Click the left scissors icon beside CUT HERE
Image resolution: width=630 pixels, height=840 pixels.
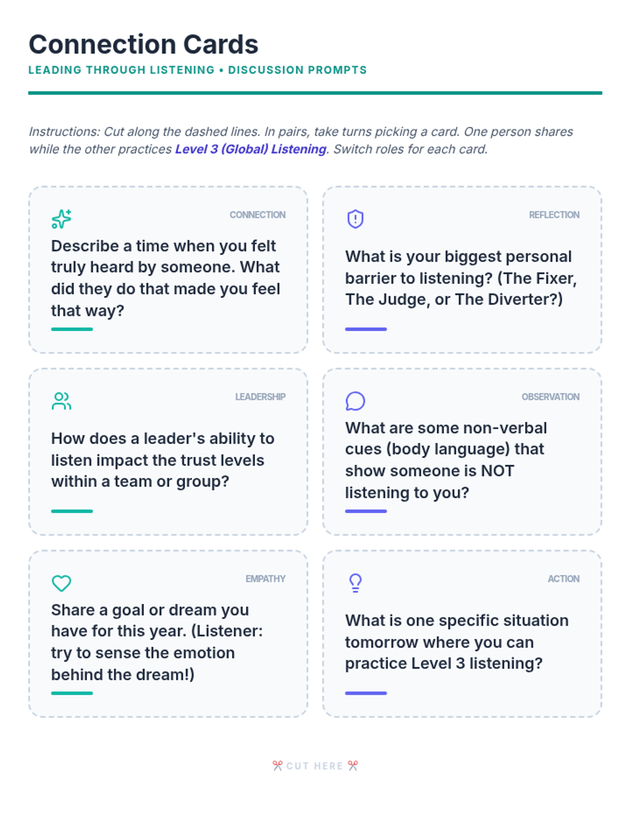coord(278,765)
